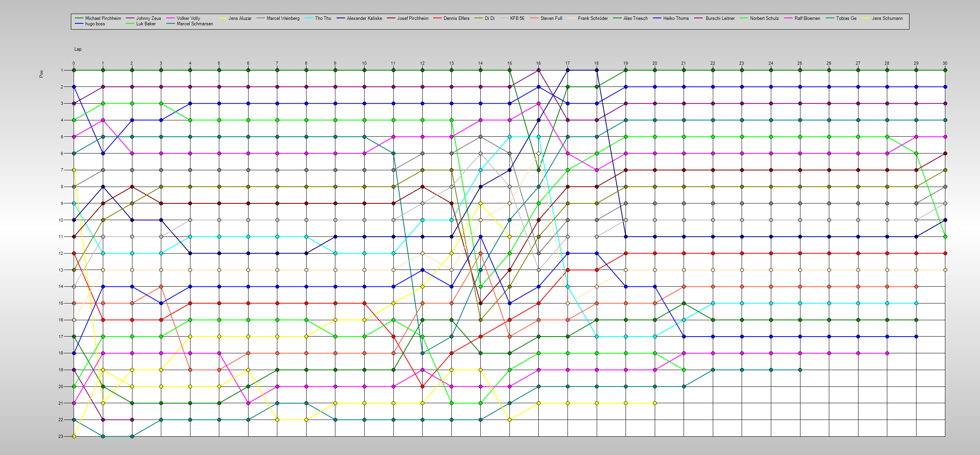The height and width of the screenshot is (455, 980).
Task: Click navy data point at lap 18, position 1
Action: (x=597, y=70)
